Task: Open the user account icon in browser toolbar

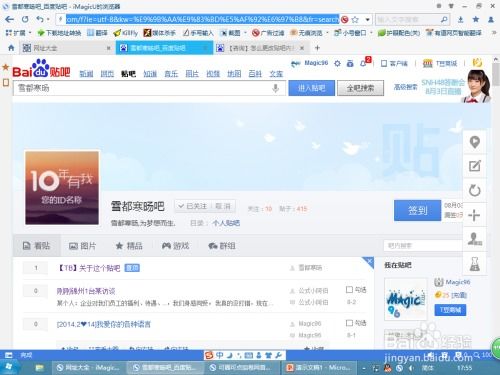Action: click(491, 20)
